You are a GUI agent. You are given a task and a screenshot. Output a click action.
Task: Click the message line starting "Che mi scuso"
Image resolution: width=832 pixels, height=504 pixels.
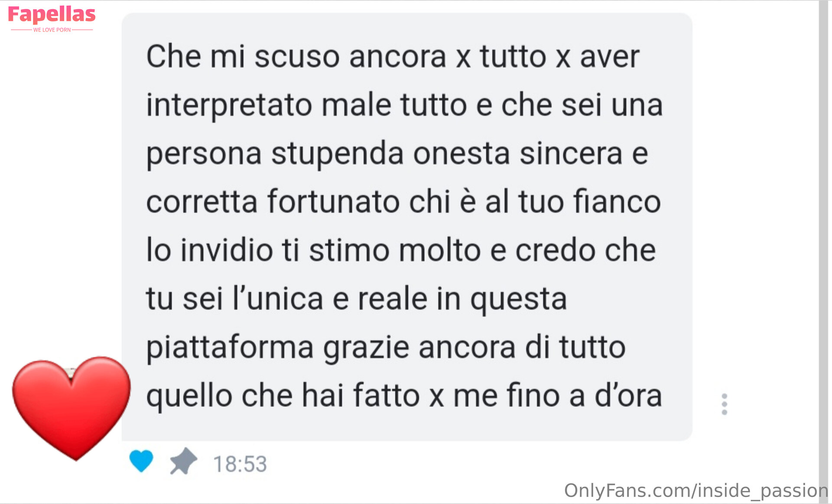click(x=393, y=57)
